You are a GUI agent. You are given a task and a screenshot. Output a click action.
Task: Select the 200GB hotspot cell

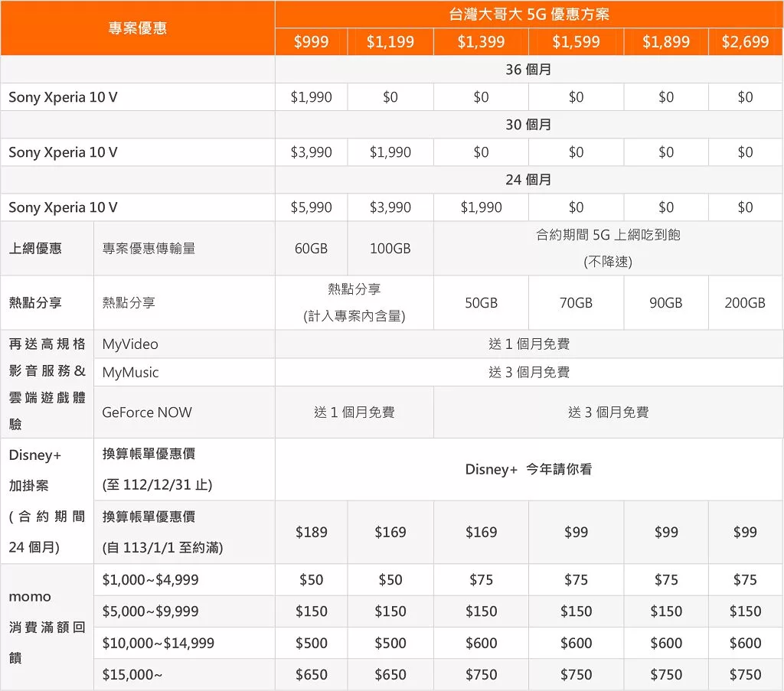click(x=745, y=303)
